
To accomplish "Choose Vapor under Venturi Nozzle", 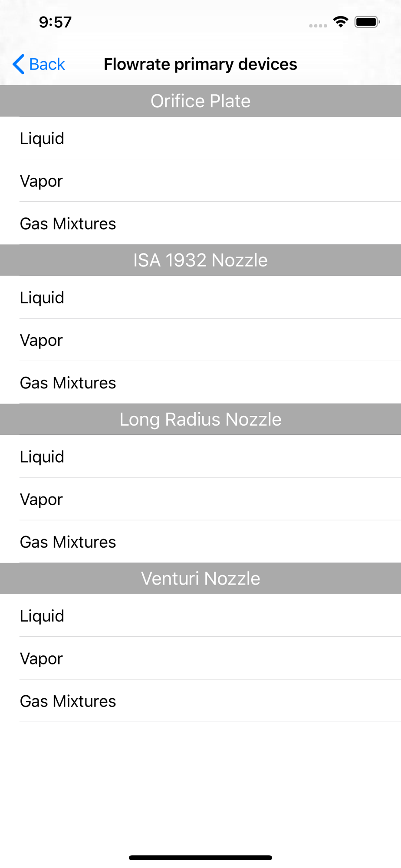I will point(200,658).
